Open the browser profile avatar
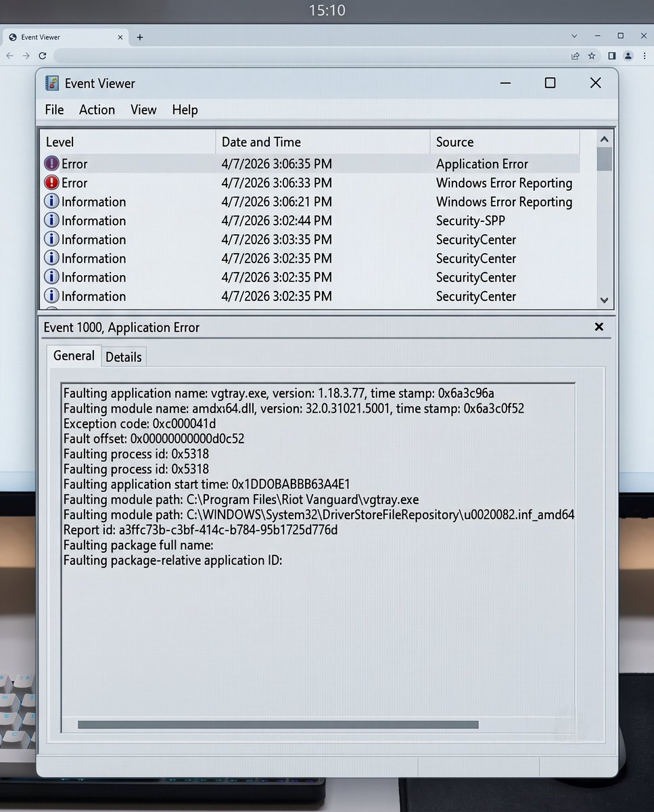The image size is (654, 812). coord(628,56)
